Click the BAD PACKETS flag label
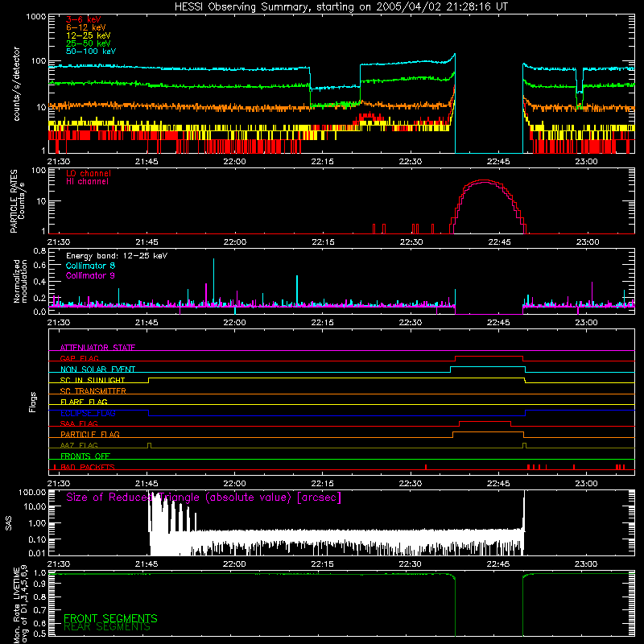The width and height of the screenshot is (644, 644). click(88, 468)
